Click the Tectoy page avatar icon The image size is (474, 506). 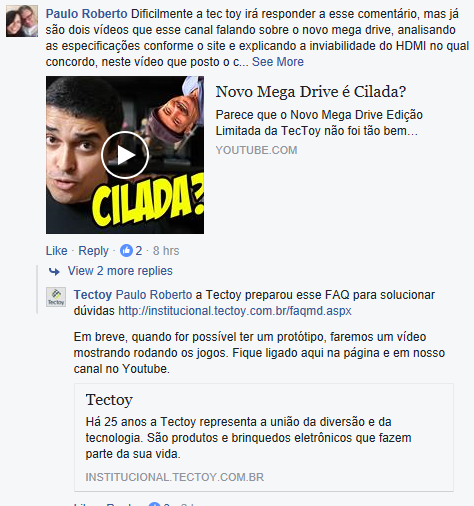pyautogui.click(x=56, y=297)
